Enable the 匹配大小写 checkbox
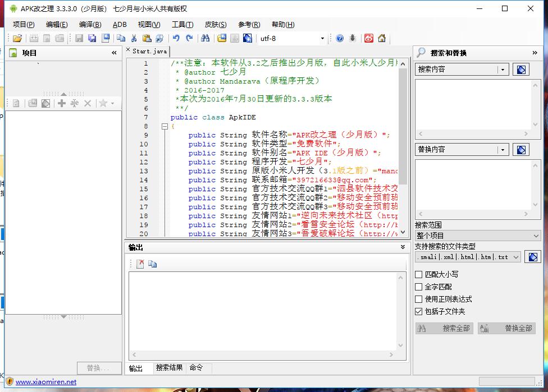This screenshot has width=548, height=392. click(x=419, y=275)
